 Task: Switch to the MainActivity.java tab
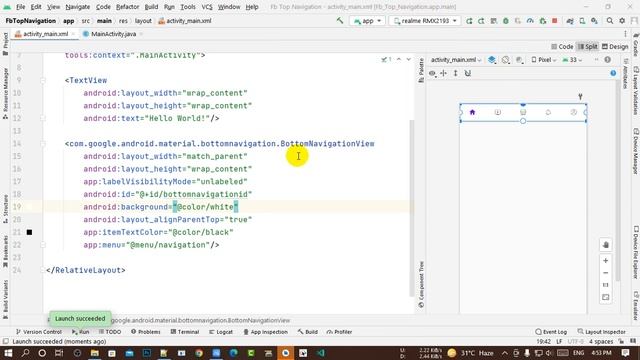[x=113, y=34]
